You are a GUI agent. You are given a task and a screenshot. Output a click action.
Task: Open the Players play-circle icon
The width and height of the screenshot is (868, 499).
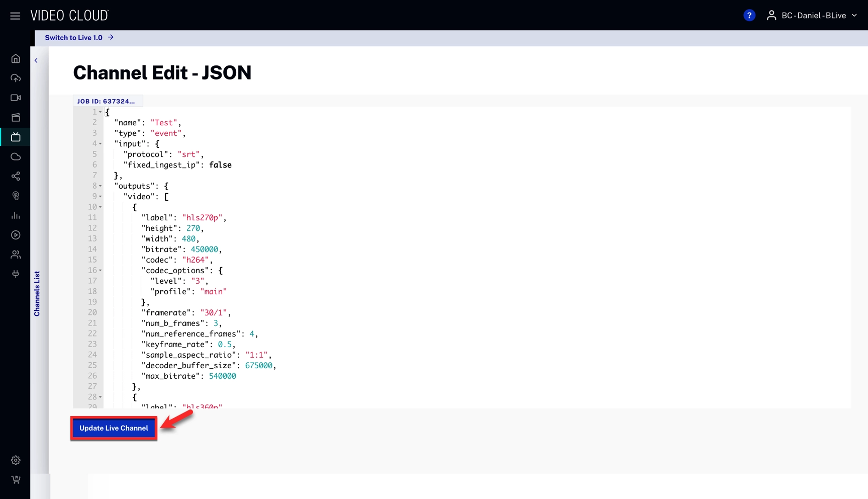pos(16,235)
